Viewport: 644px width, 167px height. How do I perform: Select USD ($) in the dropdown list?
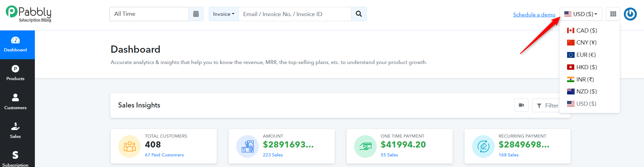(589, 104)
